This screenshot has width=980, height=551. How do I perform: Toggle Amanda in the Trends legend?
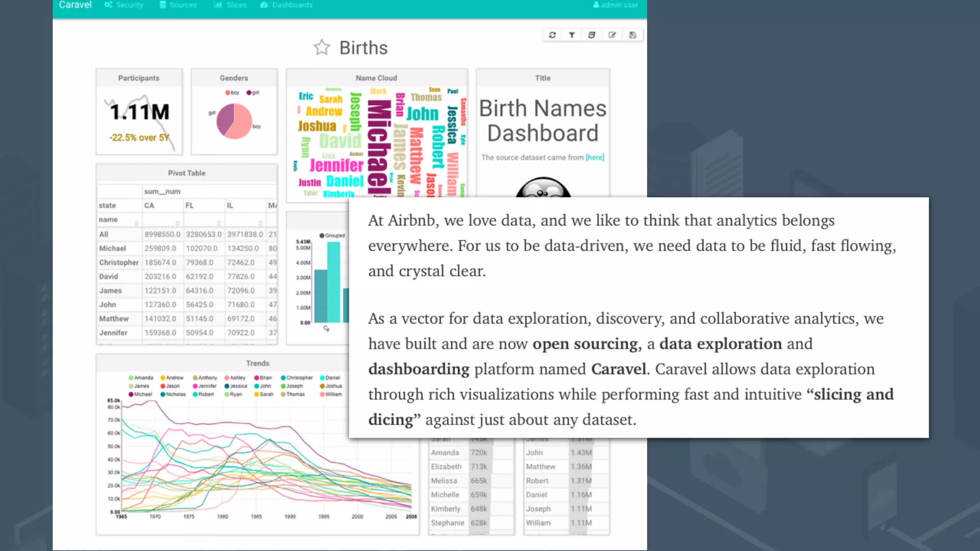[x=141, y=378]
